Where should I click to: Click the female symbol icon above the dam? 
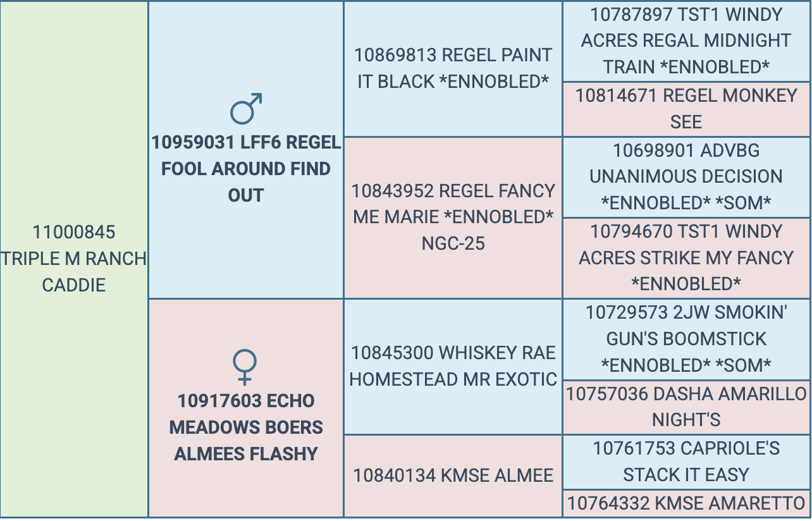pyautogui.click(x=245, y=367)
